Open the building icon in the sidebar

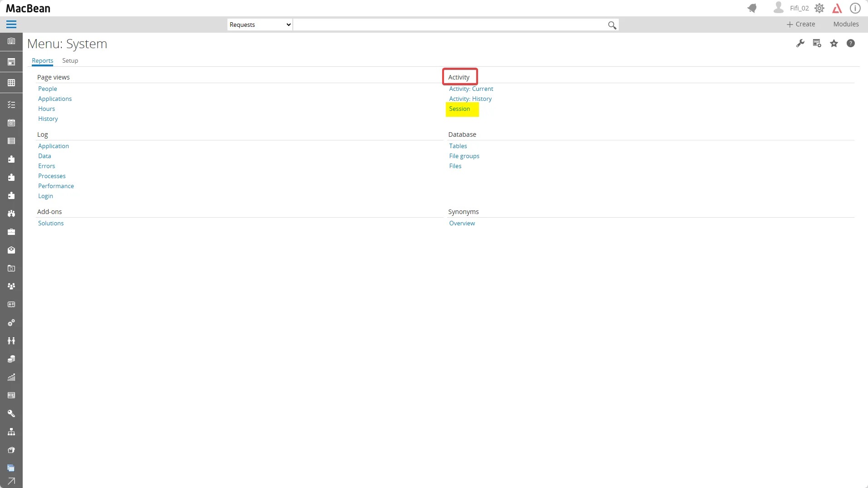11,41
